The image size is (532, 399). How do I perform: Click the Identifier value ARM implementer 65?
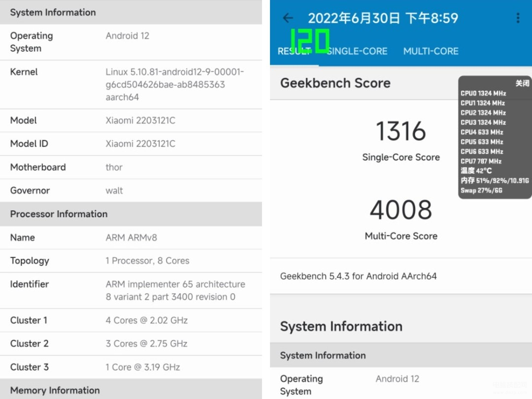pyautogui.click(x=175, y=291)
